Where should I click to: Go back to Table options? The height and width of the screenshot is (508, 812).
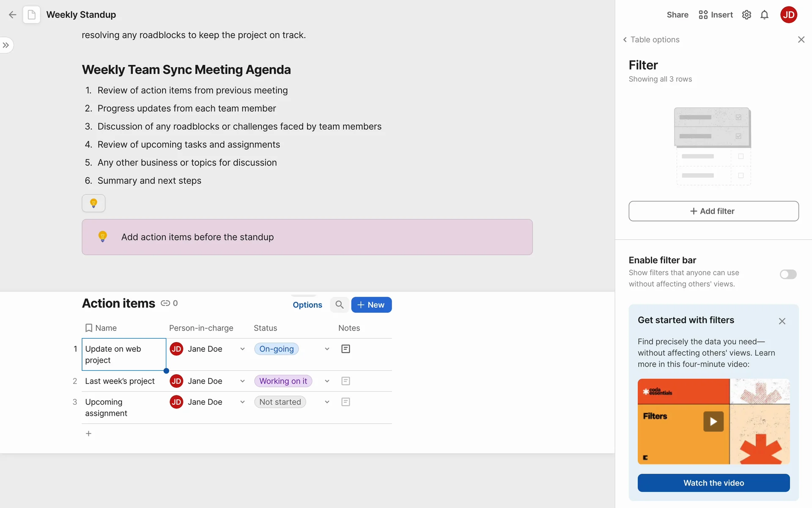(651, 39)
